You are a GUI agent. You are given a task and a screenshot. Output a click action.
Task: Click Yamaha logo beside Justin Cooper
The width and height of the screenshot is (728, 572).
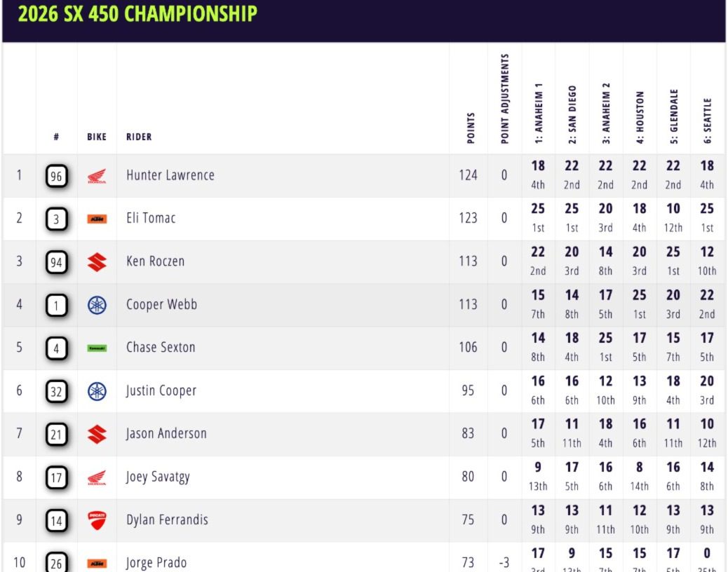pyautogui.click(x=97, y=391)
